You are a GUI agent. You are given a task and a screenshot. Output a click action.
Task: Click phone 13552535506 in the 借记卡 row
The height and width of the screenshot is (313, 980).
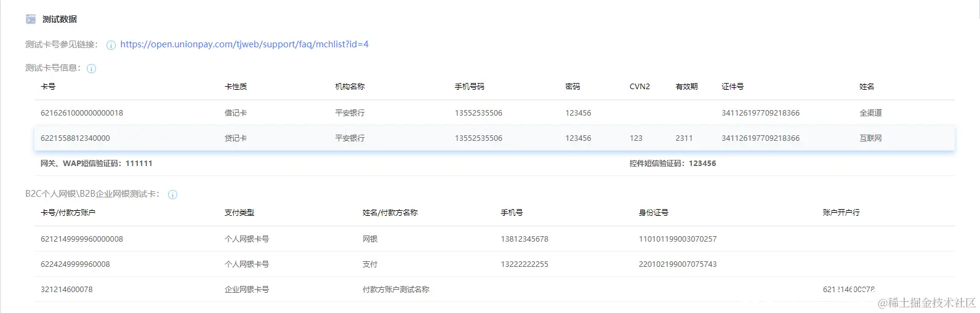point(478,113)
